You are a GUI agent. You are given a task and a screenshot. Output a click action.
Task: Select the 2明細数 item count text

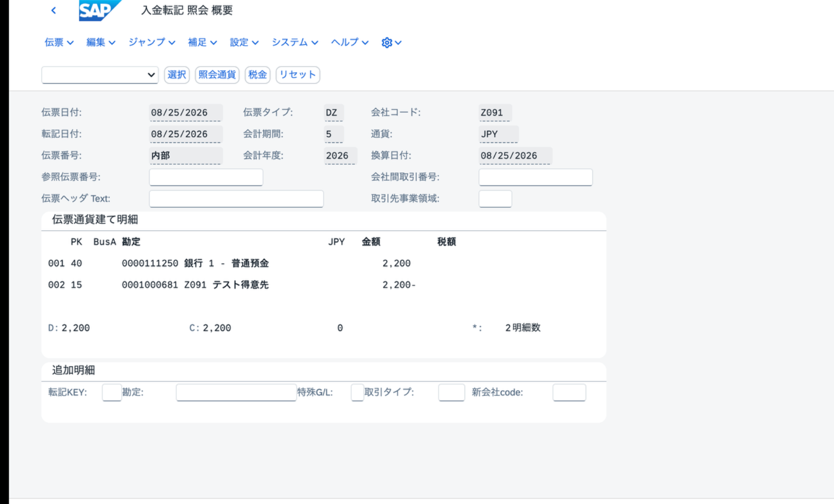coord(523,328)
